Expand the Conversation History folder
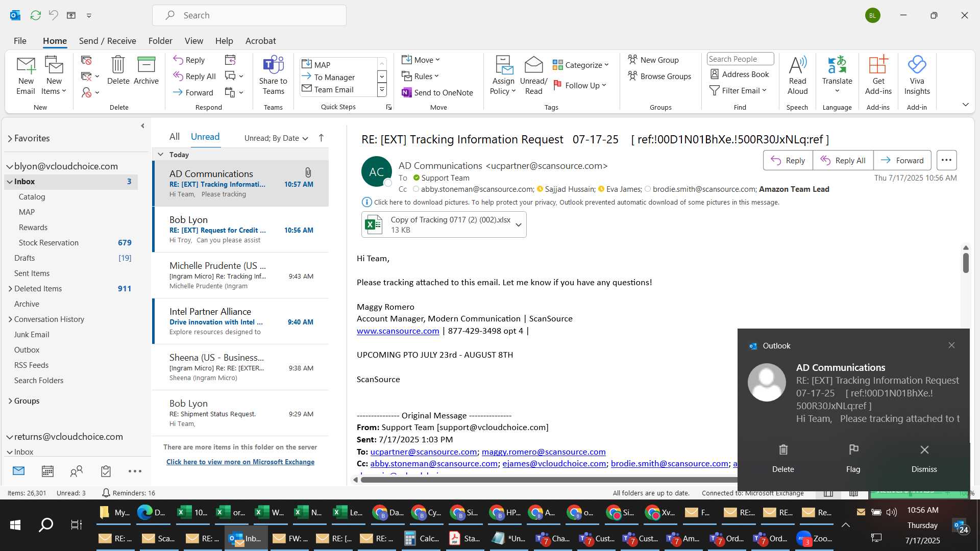Viewport: 980px width, 551px height. click(10, 319)
